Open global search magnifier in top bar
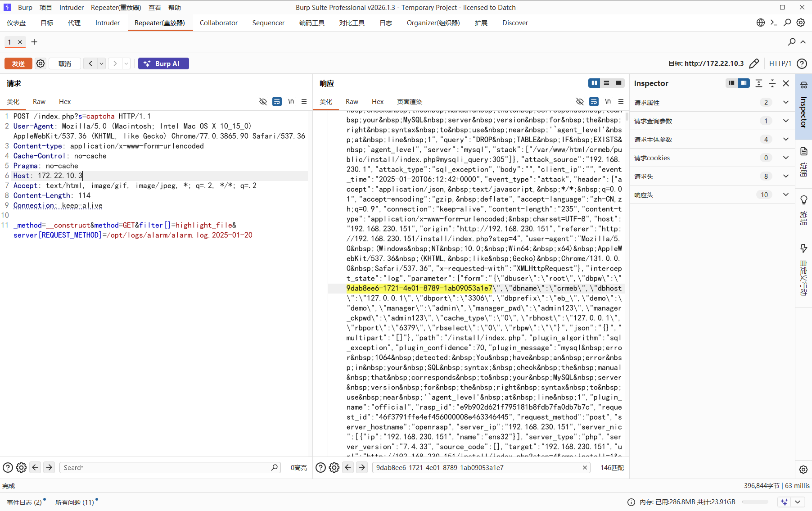Image resolution: width=812 pixels, height=511 pixels. click(x=787, y=23)
